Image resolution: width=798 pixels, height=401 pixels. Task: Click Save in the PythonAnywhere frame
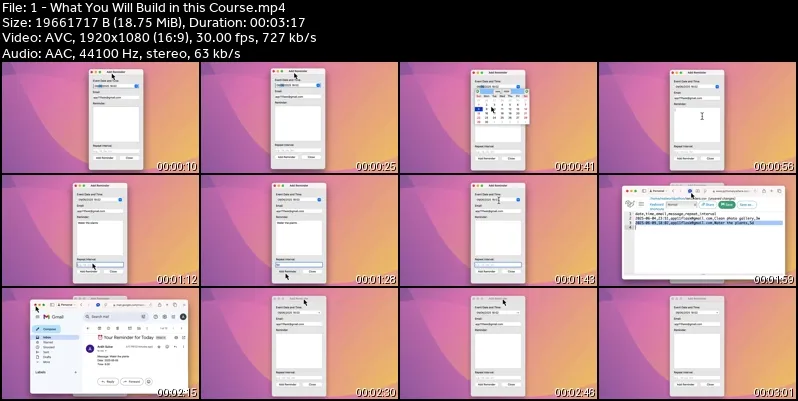click(x=727, y=205)
